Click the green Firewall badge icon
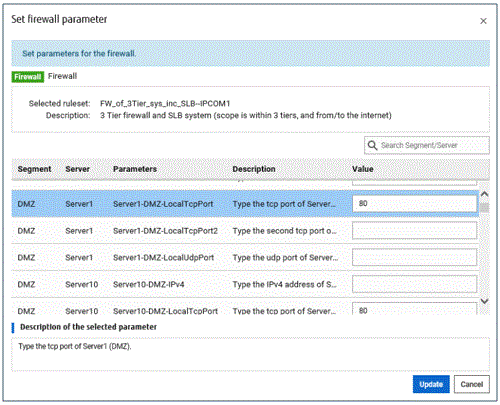The image size is (500, 405). pos(28,77)
